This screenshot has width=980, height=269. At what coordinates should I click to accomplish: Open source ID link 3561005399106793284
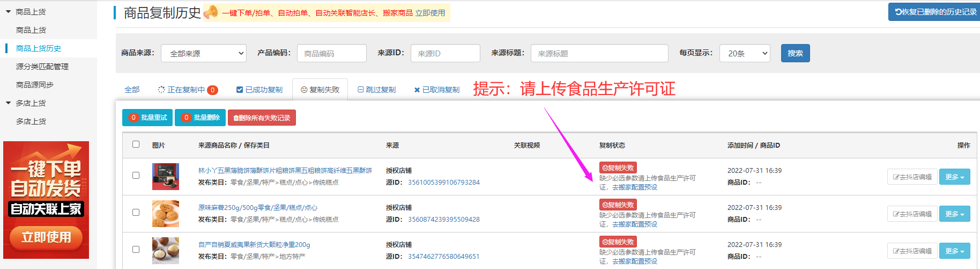click(443, 183)
